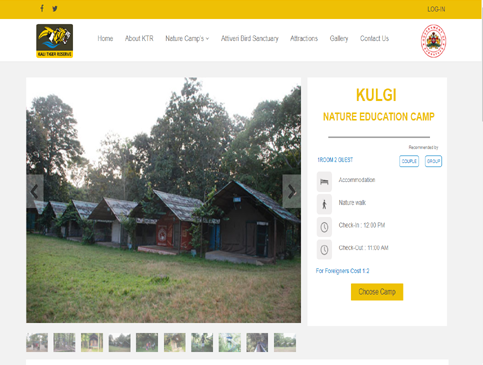Click the Kali Tiger Reserve logo
Image resolution: width=483 pixels, height=365 pixels.
point(55,41)
